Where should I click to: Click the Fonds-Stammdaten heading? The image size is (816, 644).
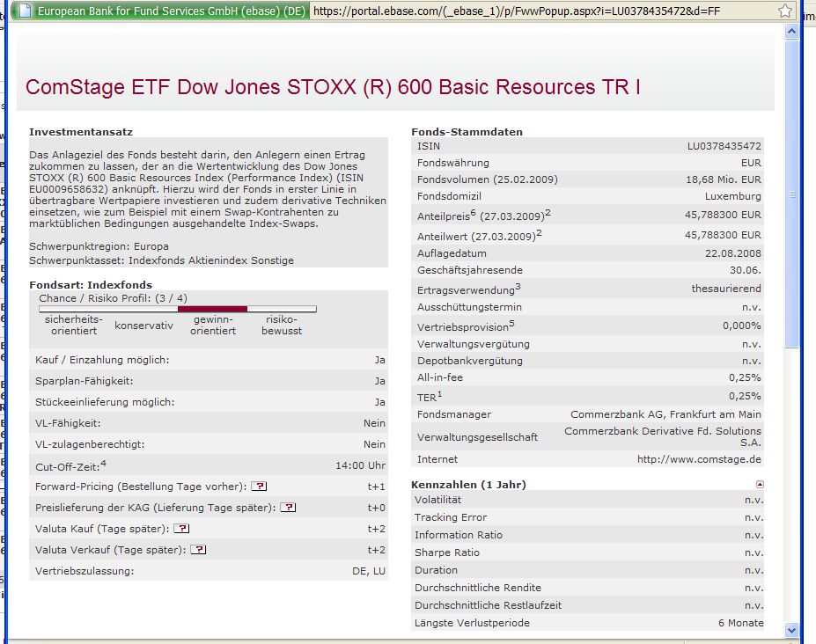[x=467, y=132]
